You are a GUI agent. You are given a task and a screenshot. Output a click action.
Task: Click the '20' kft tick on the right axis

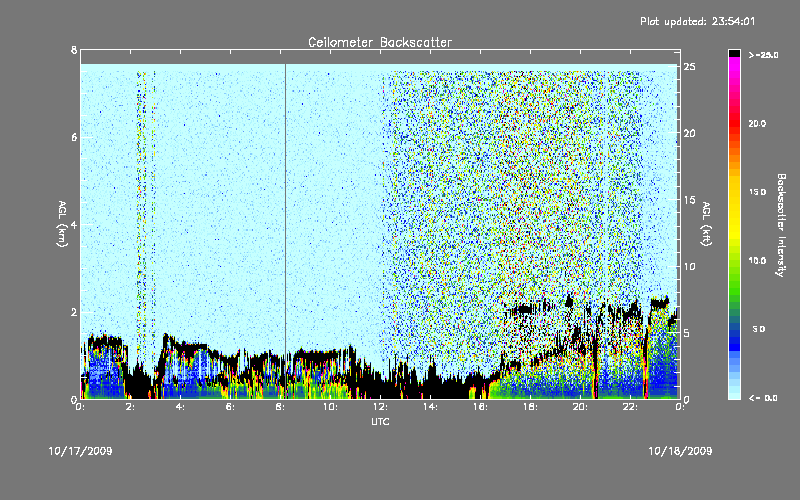tap(690, 133)
